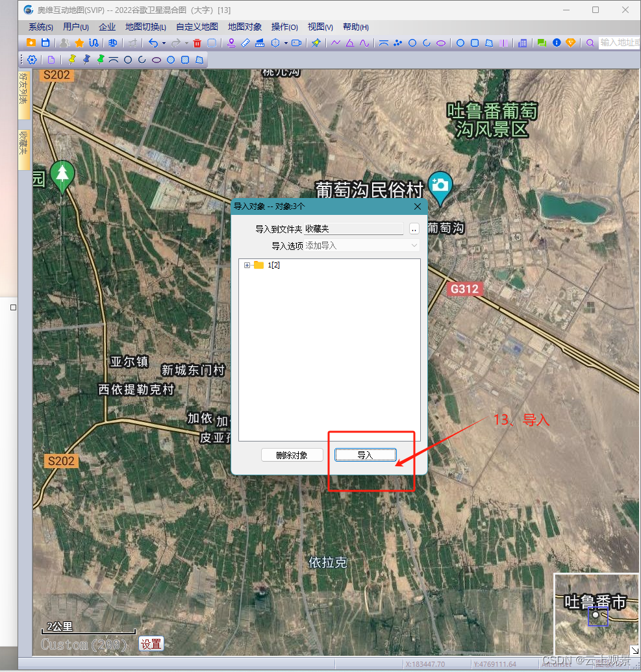Click the green tree park marker on map
The height and width of the screenshot is (672, 641).
coord(62,176)
